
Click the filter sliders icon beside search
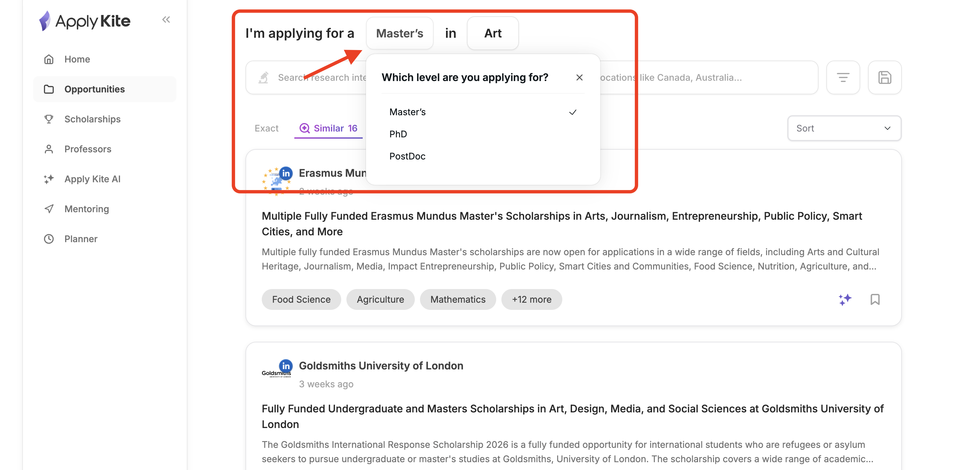tap(843, 77)
